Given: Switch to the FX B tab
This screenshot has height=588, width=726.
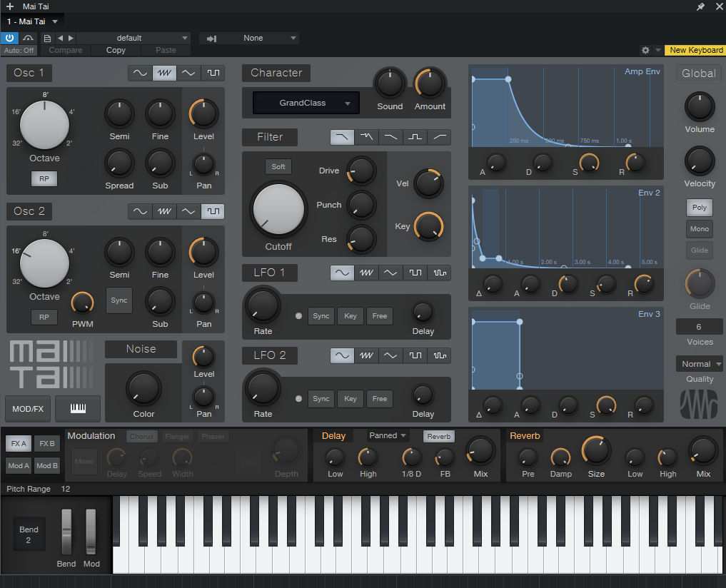Looking at the screenshot, I should point(47,444).
